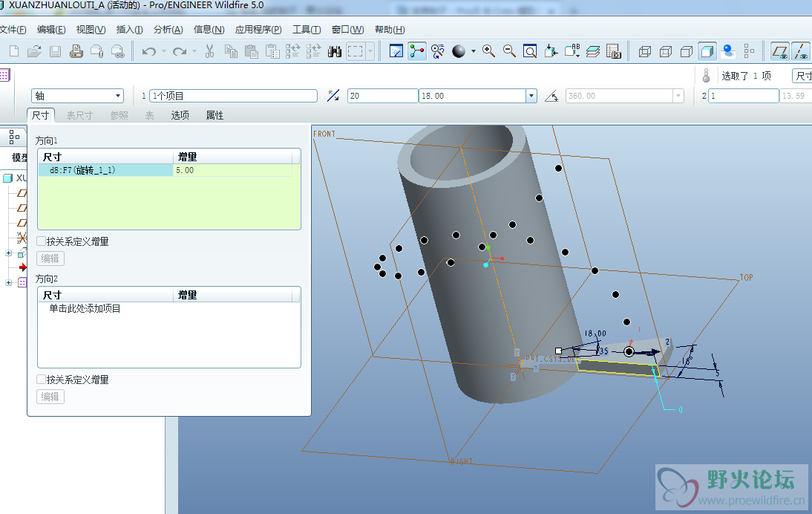
Task: Open the Find tool with the binoculars icon
Action: pyautogui.click(x=335, y=51)
